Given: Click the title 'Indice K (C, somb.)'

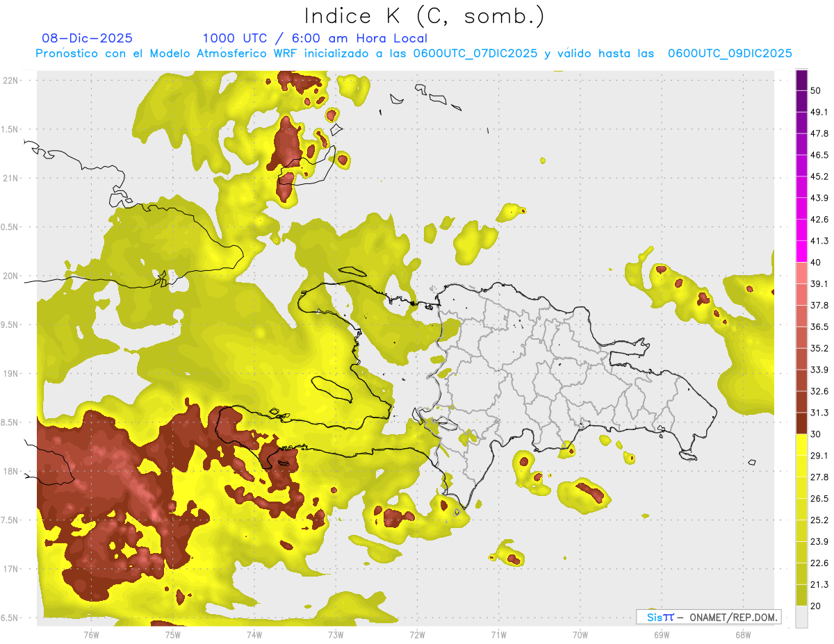Looking at the screenshot, I should click(x=425, y=16).
